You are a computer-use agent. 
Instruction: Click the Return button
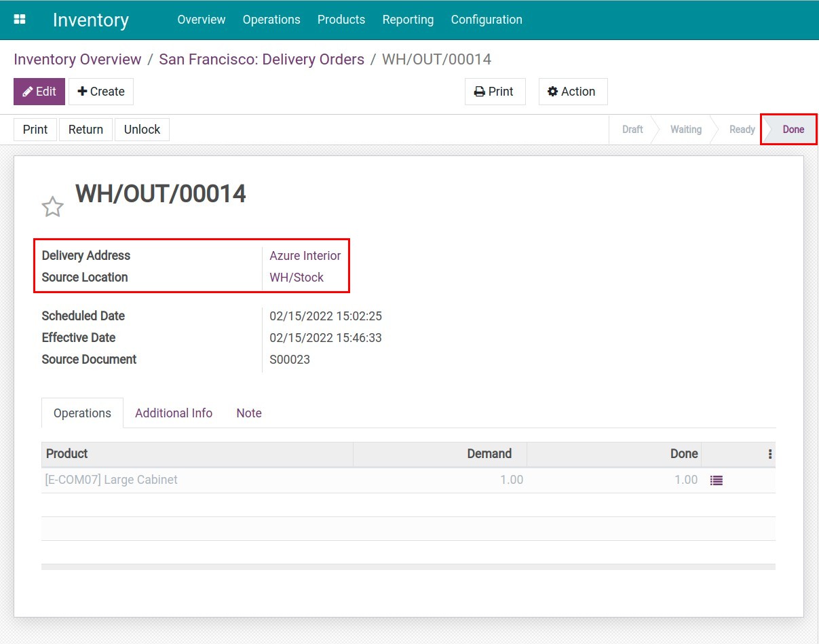tap(85, 130)
